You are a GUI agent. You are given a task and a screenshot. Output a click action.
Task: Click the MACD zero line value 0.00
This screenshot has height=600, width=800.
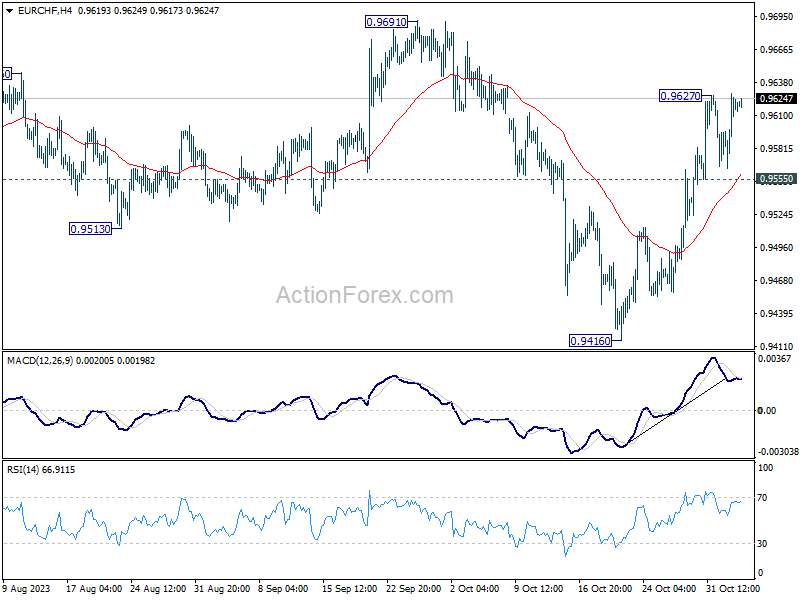[767, 411]
